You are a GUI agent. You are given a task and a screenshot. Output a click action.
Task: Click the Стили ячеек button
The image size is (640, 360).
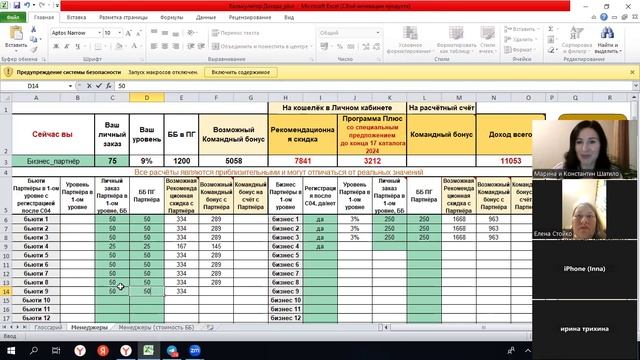(x=487, y=40)
